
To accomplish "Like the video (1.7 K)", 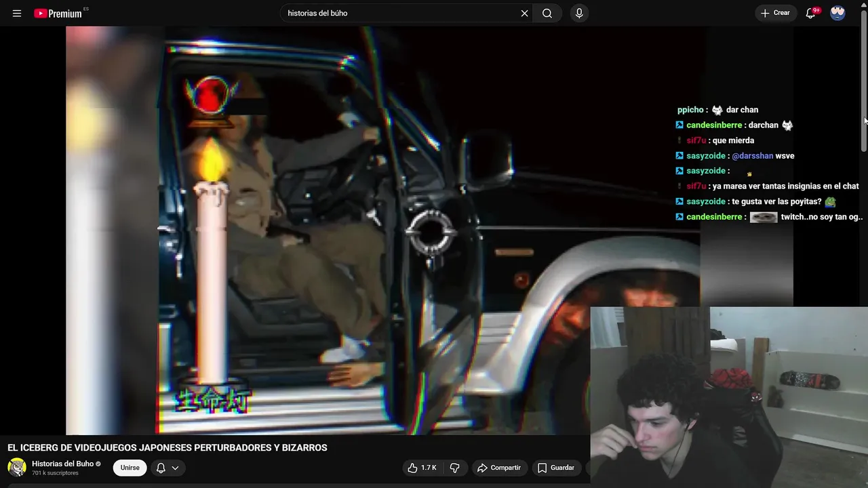I will (x=422, y=468).
